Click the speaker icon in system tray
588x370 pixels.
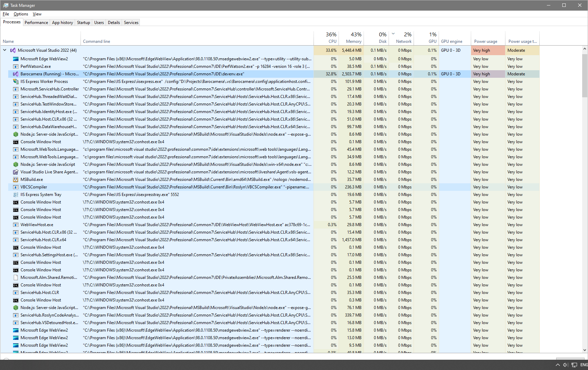pyautogui.click(x=565, y=365)
